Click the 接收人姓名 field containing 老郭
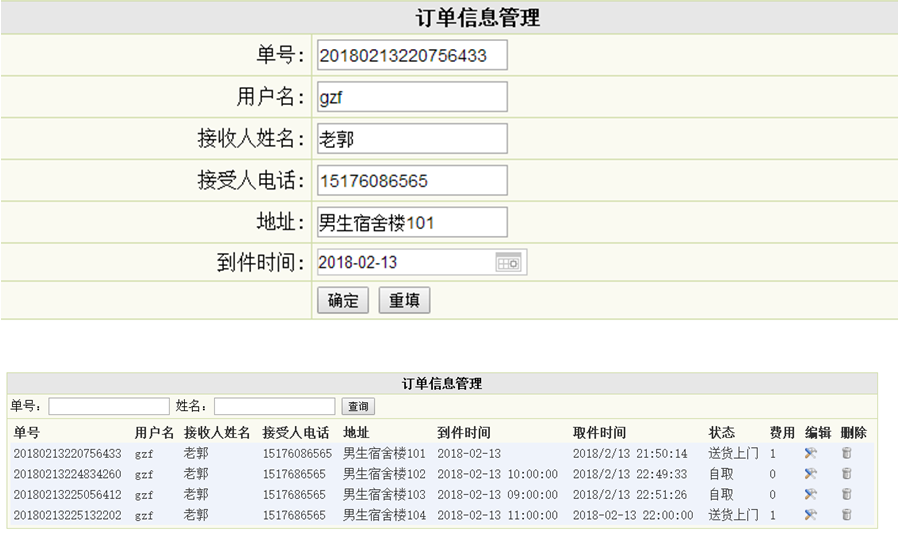 410,139
